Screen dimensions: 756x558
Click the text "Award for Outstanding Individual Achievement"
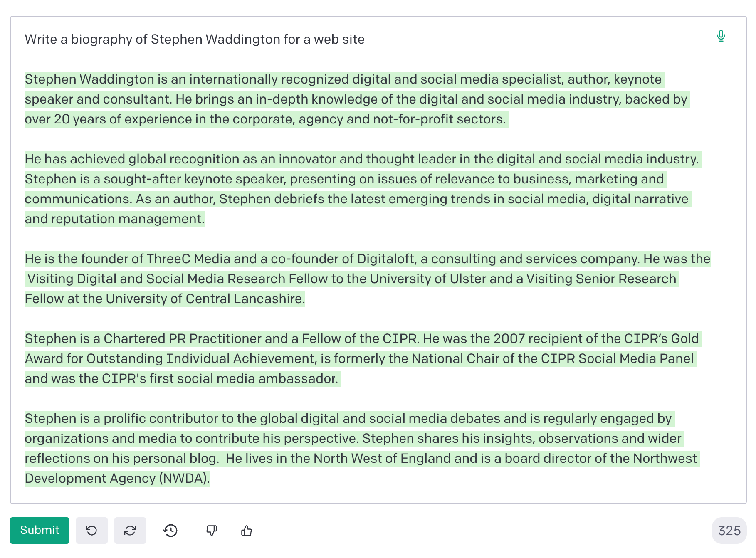[170, 358]
